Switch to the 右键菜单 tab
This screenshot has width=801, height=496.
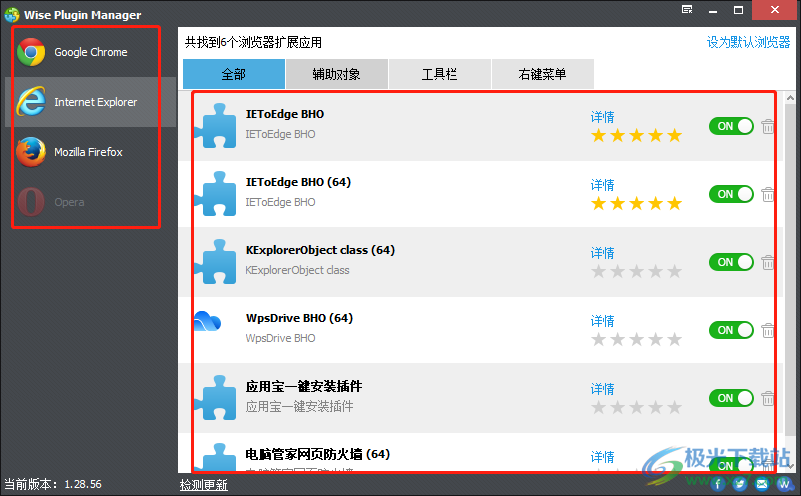pos(543,74)
